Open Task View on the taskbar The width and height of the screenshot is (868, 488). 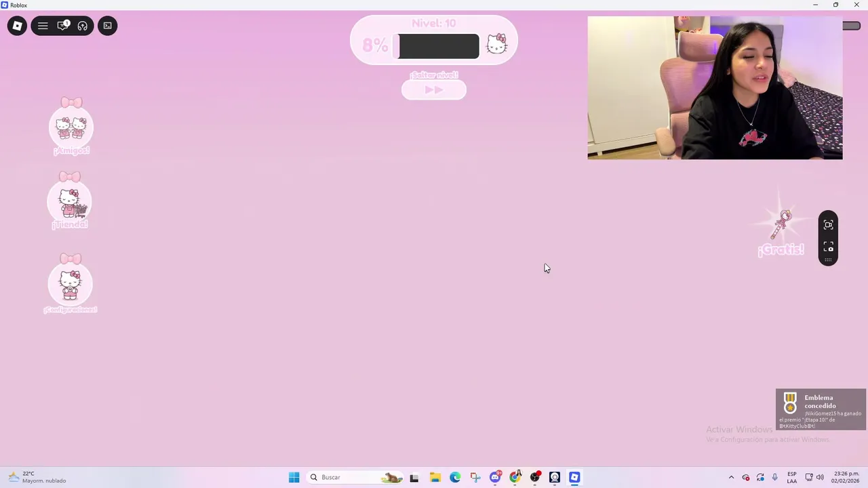coord(414,477)
